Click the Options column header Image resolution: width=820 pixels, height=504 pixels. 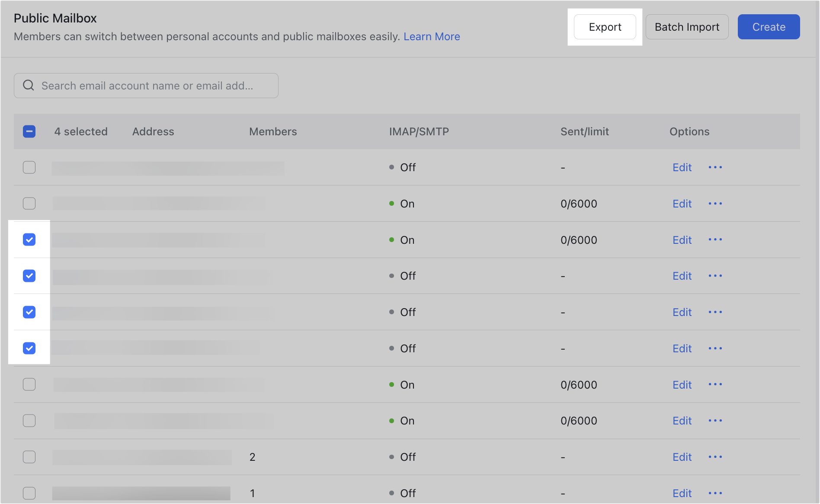tap(689, 131)
